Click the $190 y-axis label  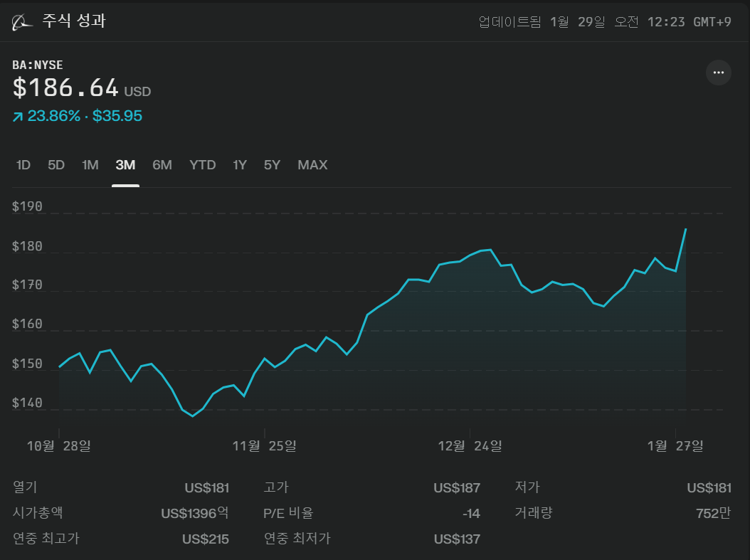pyautogui.click(x=27, y=206)
